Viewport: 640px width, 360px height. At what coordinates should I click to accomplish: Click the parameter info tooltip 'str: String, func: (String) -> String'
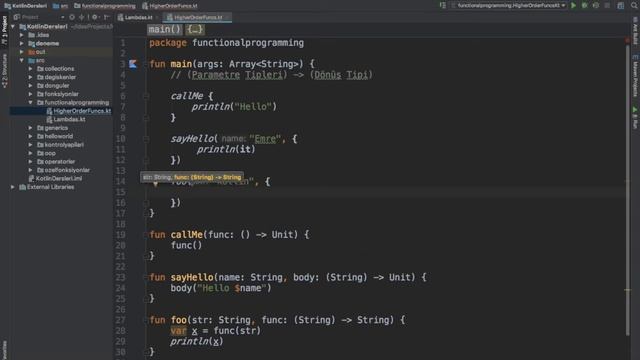pos(192,177)
